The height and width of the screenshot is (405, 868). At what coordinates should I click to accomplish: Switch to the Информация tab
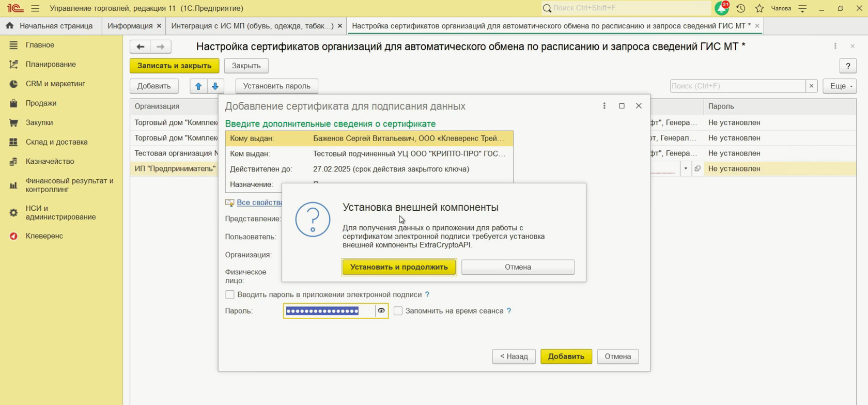pos(130,26)
